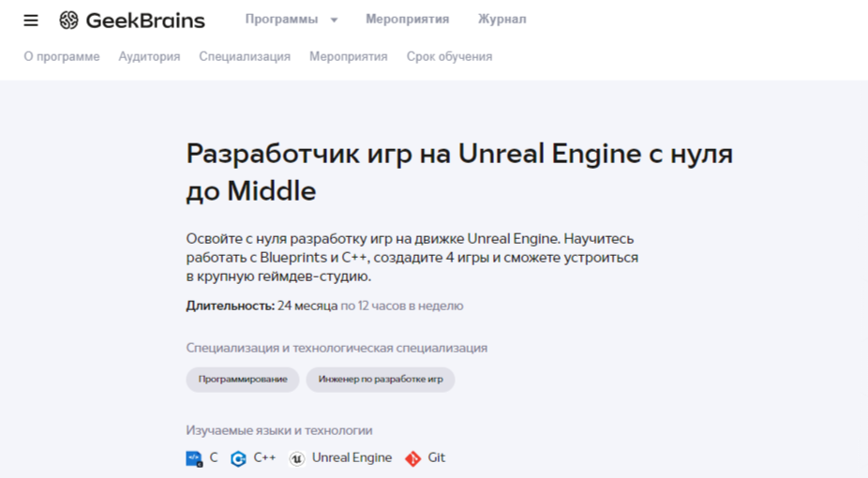Expand the Программы dropdown arrow
Screen dimensions: 868x478
click(x=334, y=20)
